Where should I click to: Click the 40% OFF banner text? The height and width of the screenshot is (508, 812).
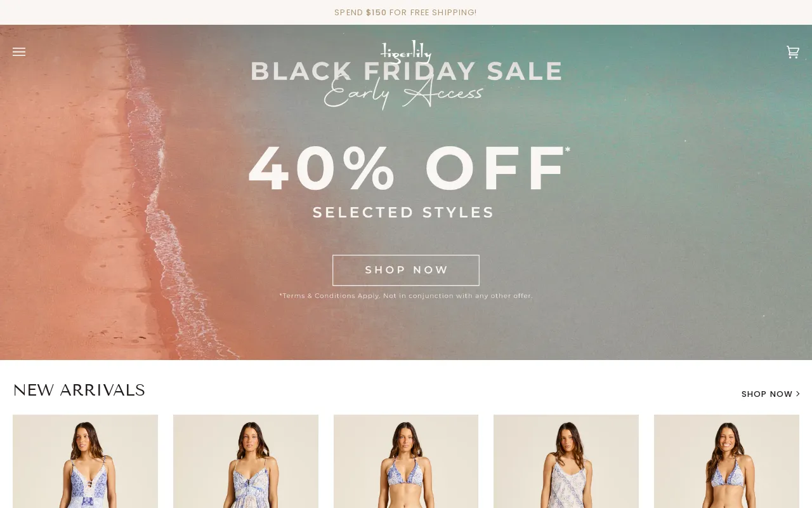[x=409, y=168]
